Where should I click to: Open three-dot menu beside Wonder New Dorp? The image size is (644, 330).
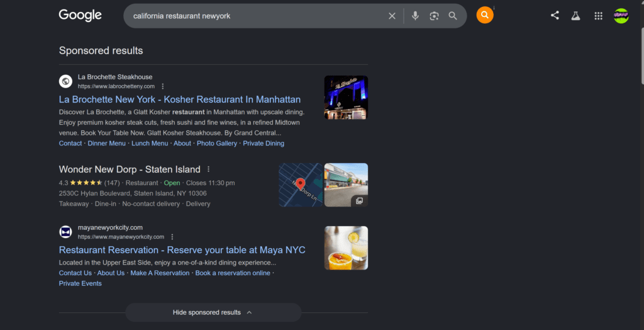(x=208, y=169)
